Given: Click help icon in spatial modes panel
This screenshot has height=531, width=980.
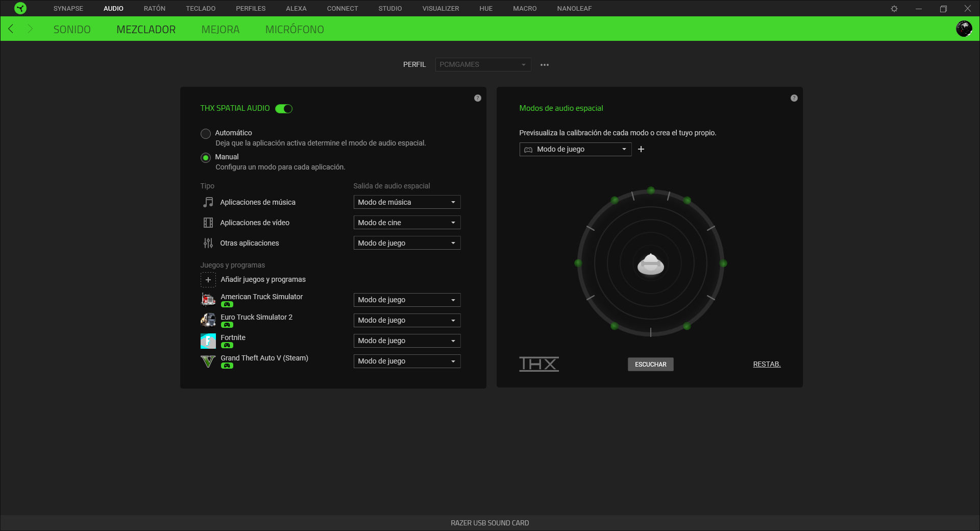Looking at the screenshot, I should (x=794, y=98).
